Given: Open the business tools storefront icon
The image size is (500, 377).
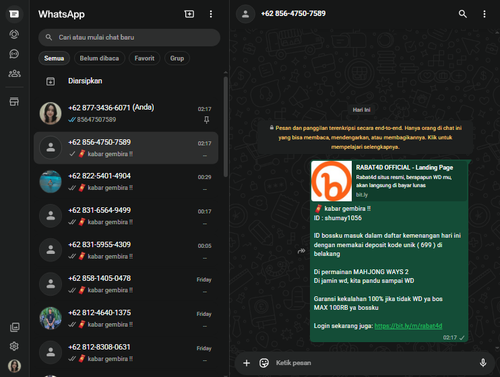Looking at the screenshot, I should click(x=14, y=102).
